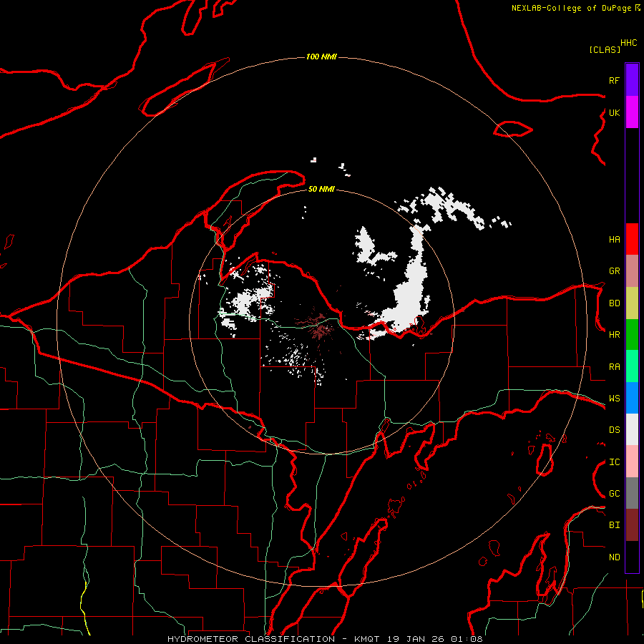
Task: Click the DS legend label
Action: pos(614,430)
